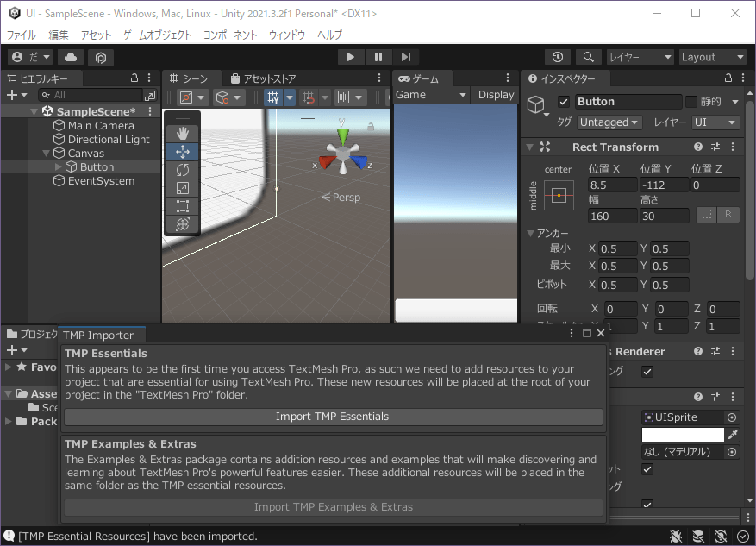Open the ゲームオブジェクト menu
Viewport: 756px width, 546px height.
157,35
